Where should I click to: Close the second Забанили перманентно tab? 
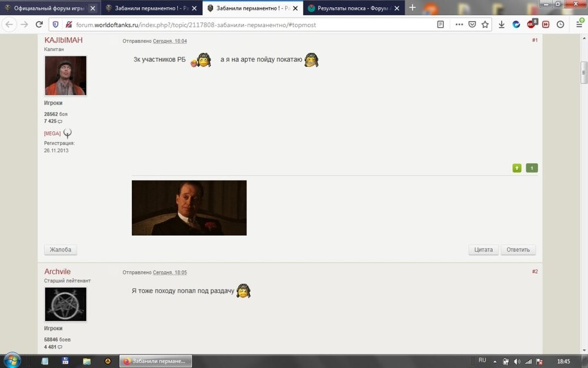194,8
